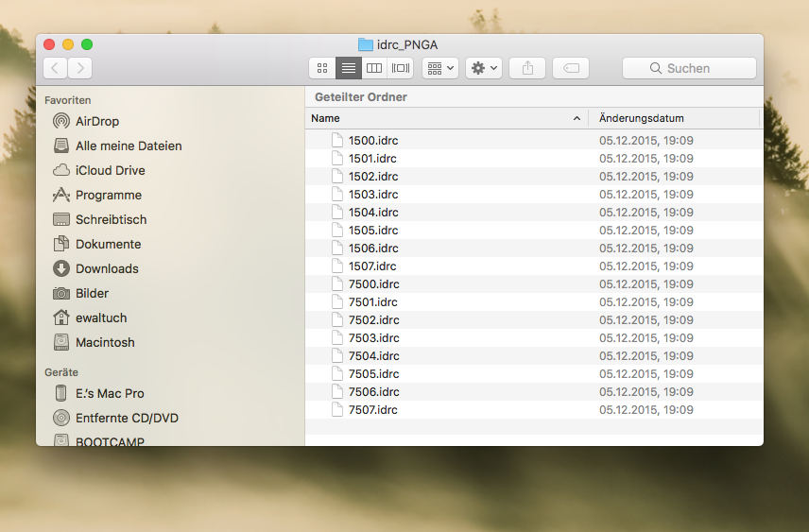Select file 1506.idrc
This screenshot has width=809, height=532.
(534, 249)
